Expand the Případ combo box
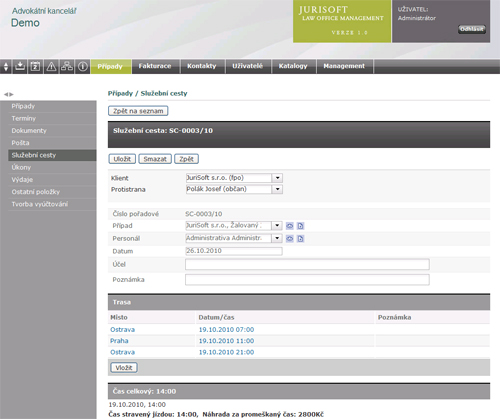 277,226
